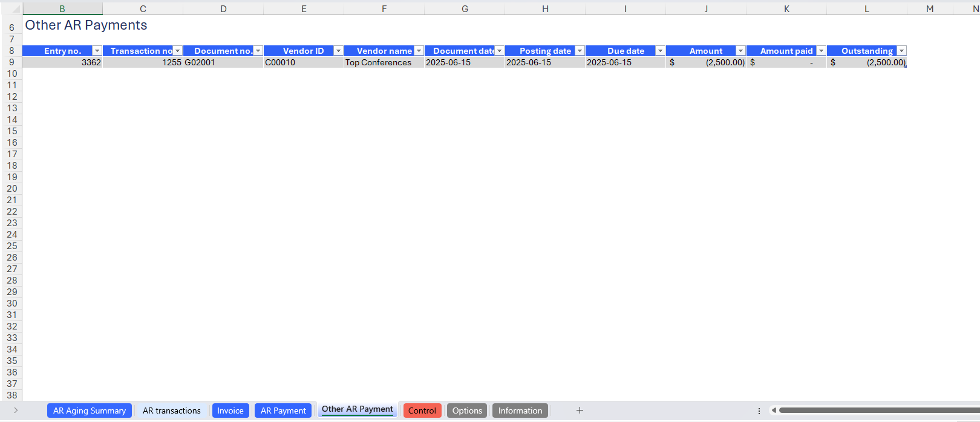Open the Transaction no filter dropdown
Screen dimensions: 980x422
tap(177, 51)
